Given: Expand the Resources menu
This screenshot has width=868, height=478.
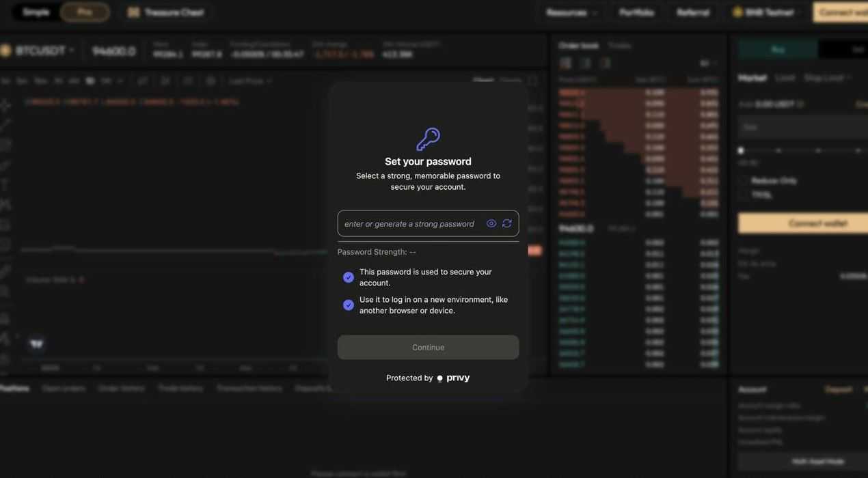Looking at the screenshot, I should tap(572, 12).
